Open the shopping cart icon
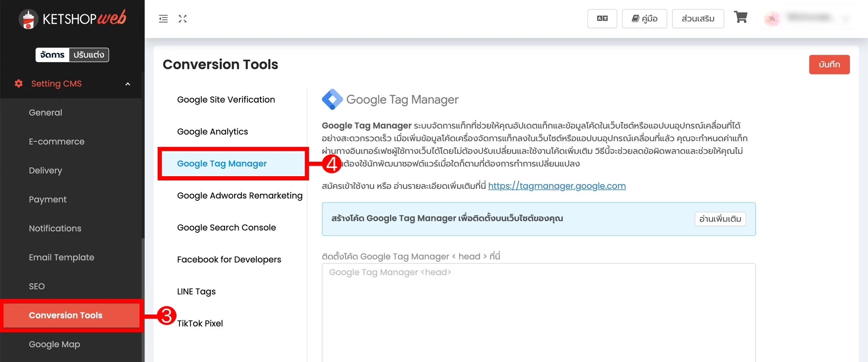868x362 pixels. 741,18
